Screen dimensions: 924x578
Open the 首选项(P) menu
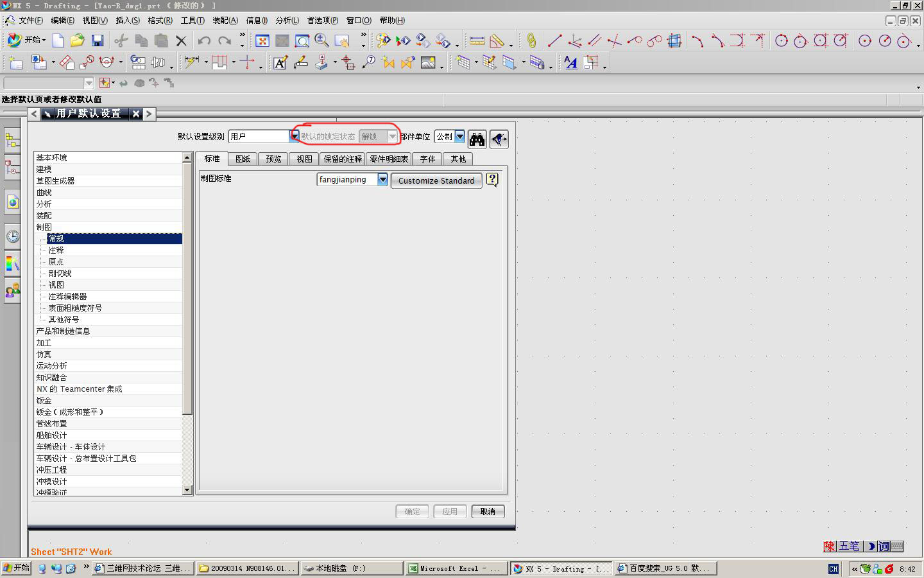322,21
